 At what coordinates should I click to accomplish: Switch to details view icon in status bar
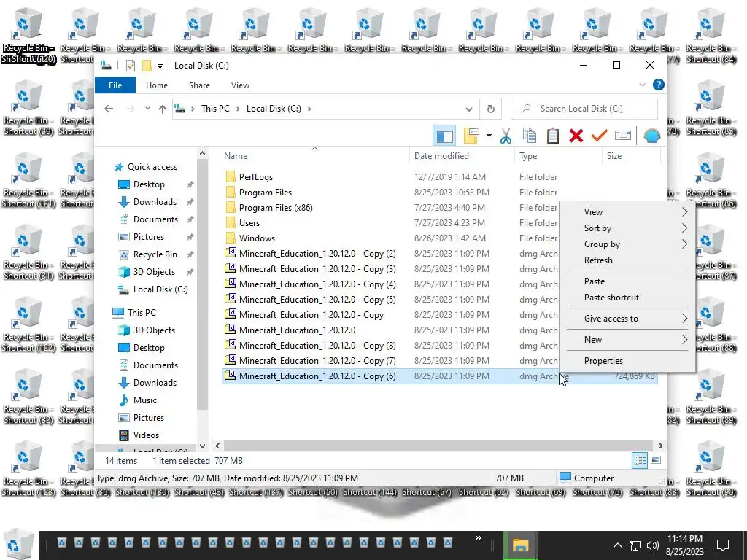640,460
